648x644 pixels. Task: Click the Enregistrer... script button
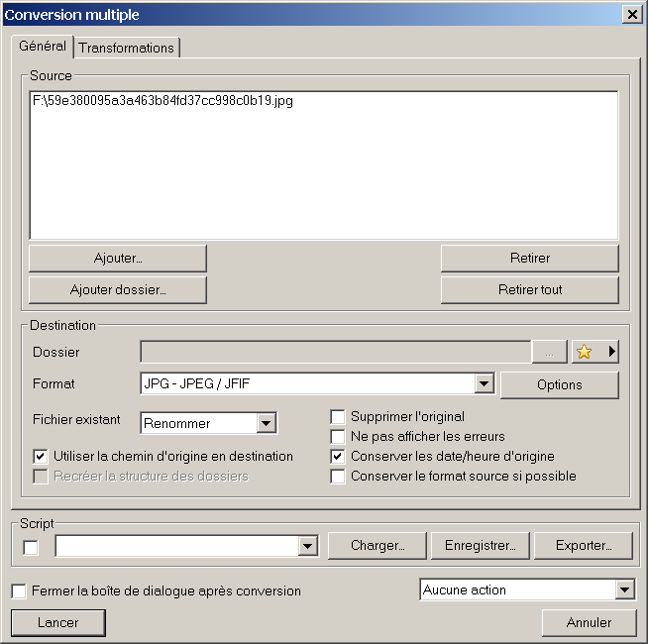pyautogui.click(x=481, y=546)
